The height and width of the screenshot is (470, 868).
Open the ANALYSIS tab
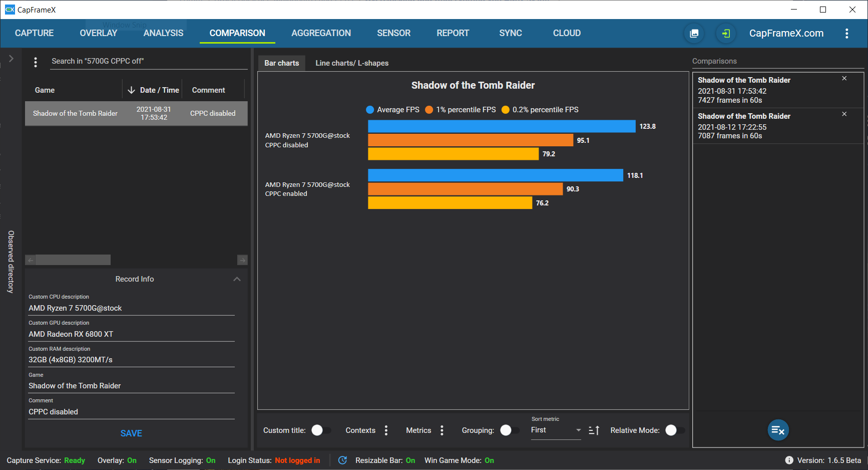point(163,33)
